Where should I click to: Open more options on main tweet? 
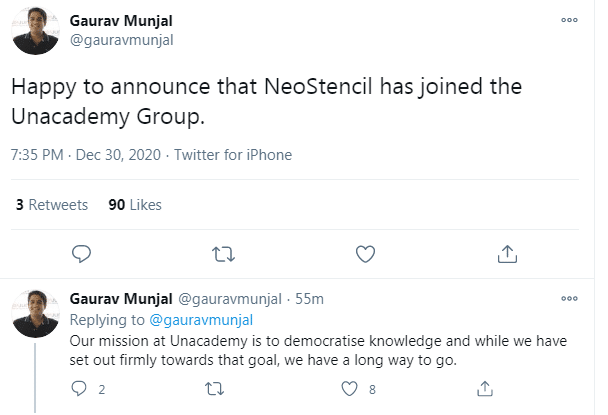[569, 19]
